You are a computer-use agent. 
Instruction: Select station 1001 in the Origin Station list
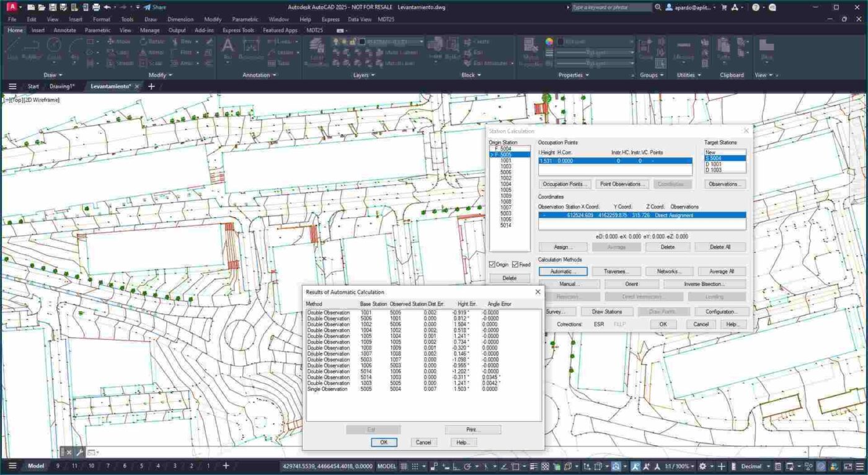click(x=505, y=161)
